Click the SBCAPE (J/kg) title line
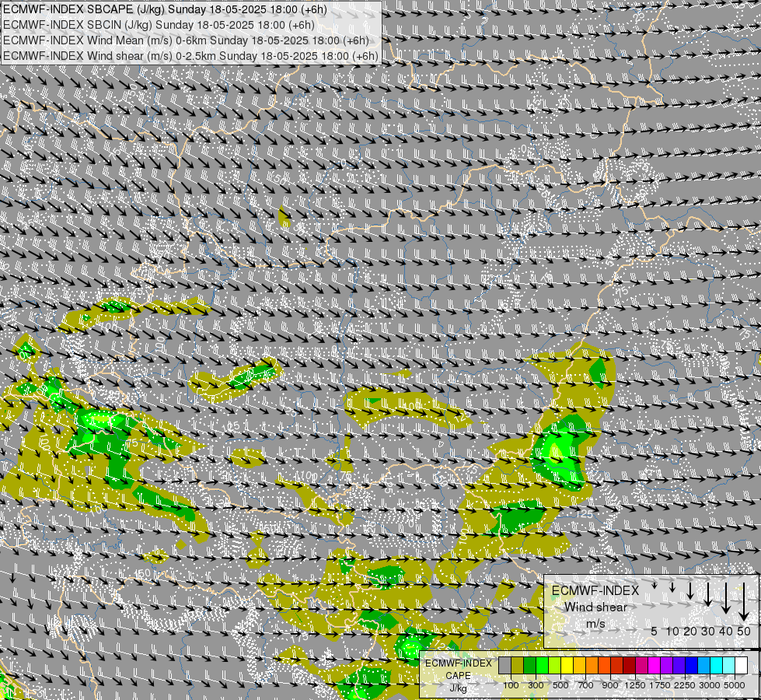Image resolution: width=761 pixels, height=700 pixels. click(165, 9)
